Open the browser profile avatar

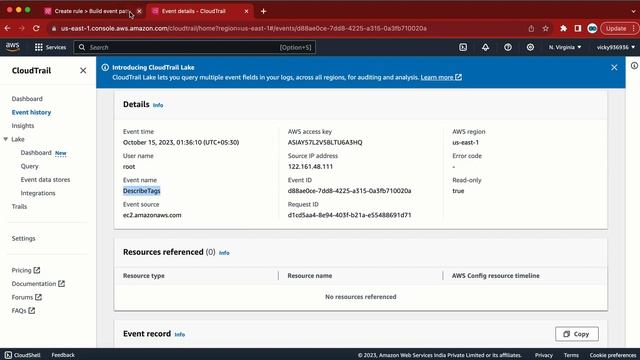tap(592, 28)
